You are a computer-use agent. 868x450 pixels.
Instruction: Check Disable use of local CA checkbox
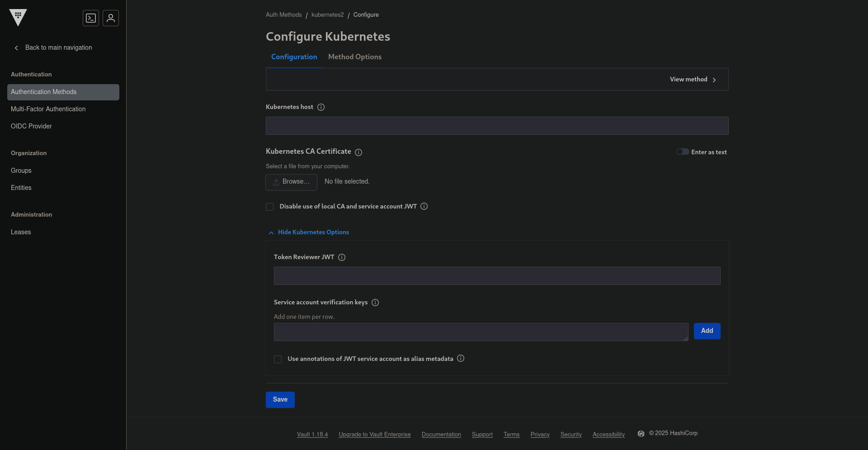click(270, 207)
